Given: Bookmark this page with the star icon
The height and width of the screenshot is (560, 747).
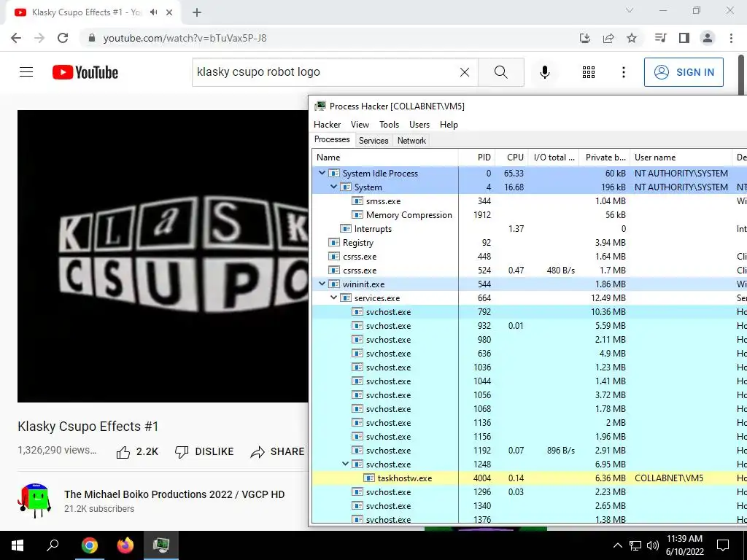Looking at the screenshot, I should (x=632, y=38).
